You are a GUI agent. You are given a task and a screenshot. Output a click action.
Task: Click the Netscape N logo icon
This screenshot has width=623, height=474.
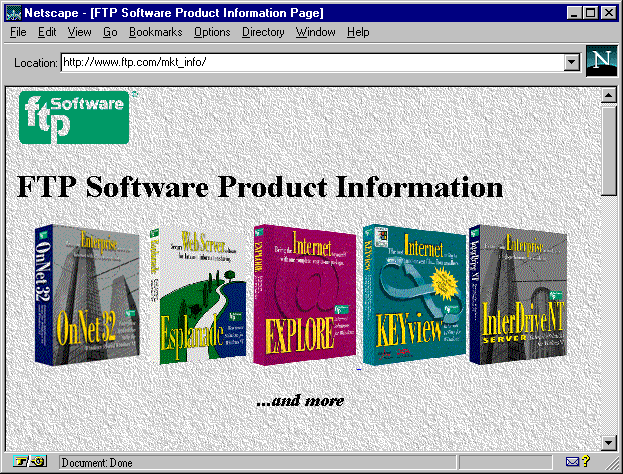pos(602,61)
